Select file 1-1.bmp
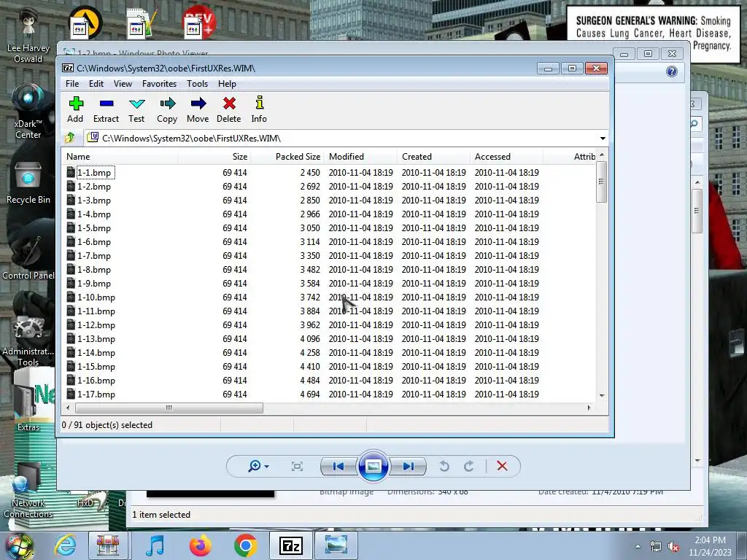 [94, 172]
